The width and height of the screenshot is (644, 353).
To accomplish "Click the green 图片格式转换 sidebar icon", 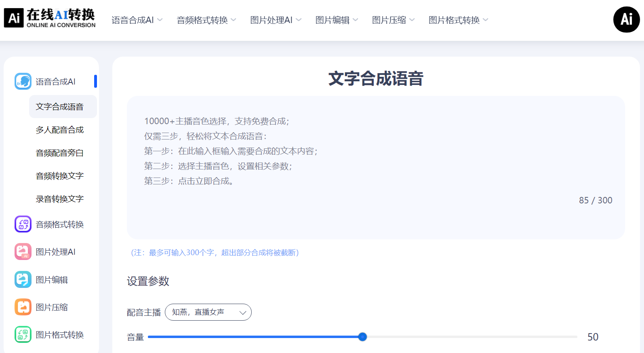I will click(23, 334).
